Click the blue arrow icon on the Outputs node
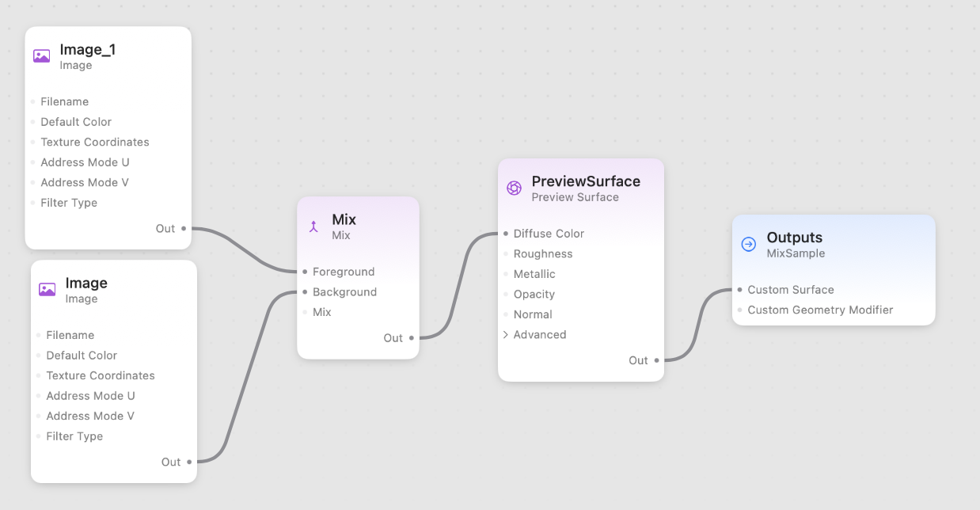Image resolution: width=980 pixels, height=510 pixels. coord(749,245)
